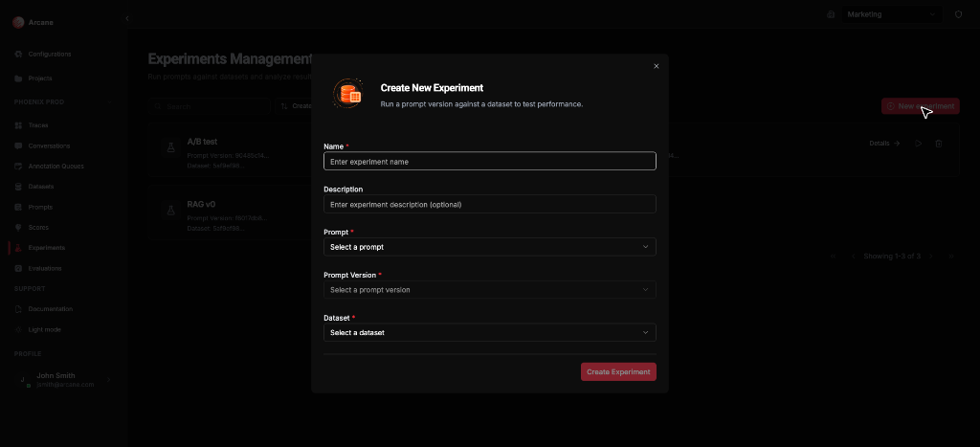The image size is (980, 447).
Task: Open the Select a prompt version dropdown
Action: 489,289
